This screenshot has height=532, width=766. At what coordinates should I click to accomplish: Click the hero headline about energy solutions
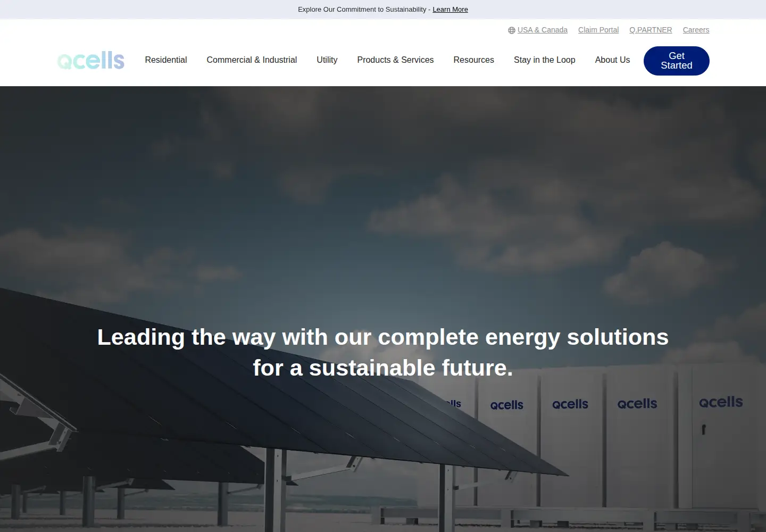click(383, 352)
